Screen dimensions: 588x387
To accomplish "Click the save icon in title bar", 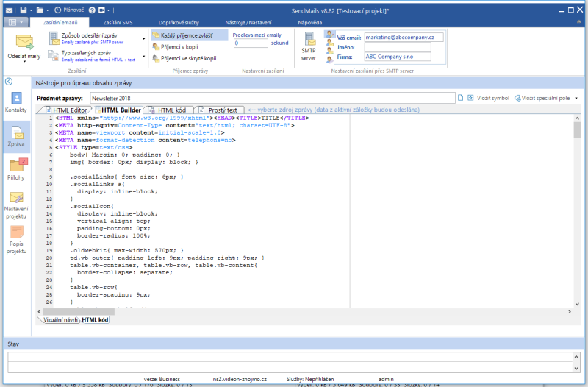I will tap(24, 11).
